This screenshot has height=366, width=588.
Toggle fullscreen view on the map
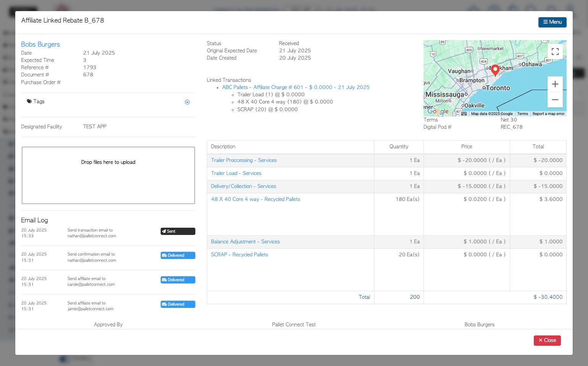[x=555, y=52]
